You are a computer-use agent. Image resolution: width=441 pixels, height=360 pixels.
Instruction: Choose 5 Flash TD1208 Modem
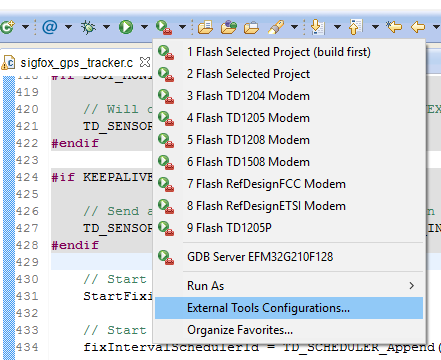coord(289,140)
